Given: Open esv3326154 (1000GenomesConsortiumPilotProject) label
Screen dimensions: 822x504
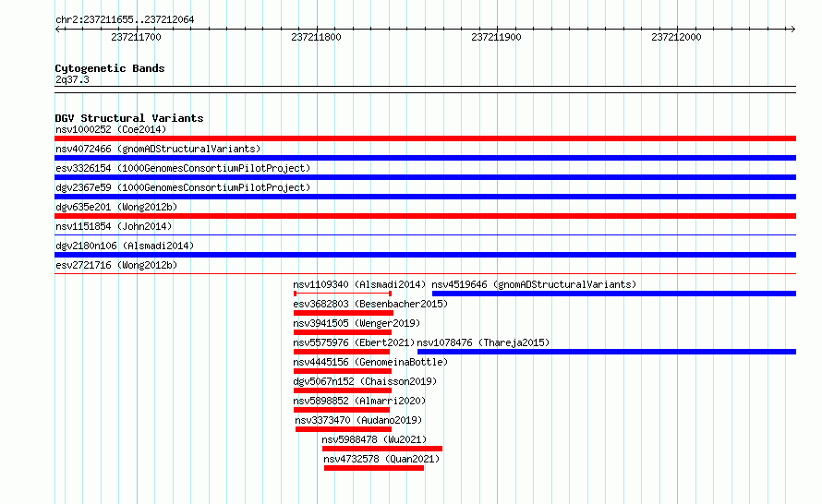Looking at the screenshot, I should coord(183,168).
